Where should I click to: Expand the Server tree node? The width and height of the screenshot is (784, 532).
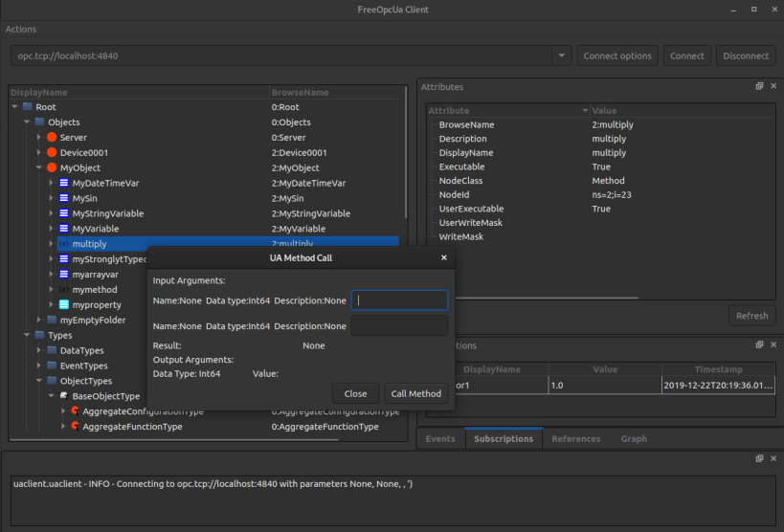point(39,137)
